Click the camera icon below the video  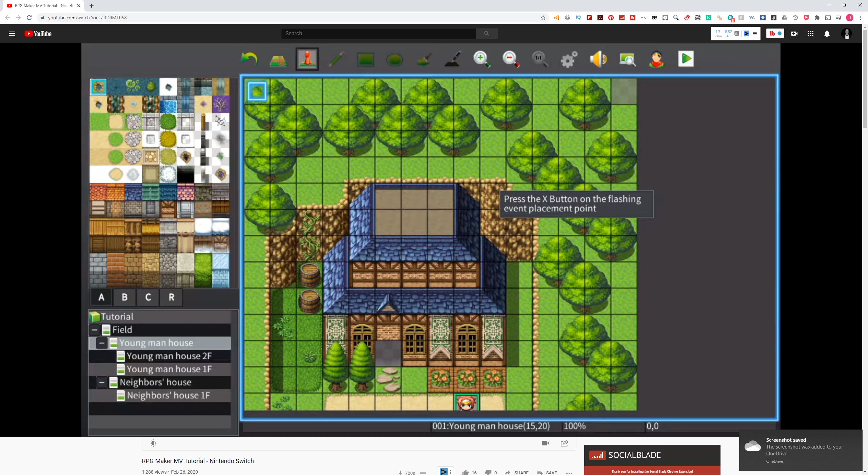point(546,443)
